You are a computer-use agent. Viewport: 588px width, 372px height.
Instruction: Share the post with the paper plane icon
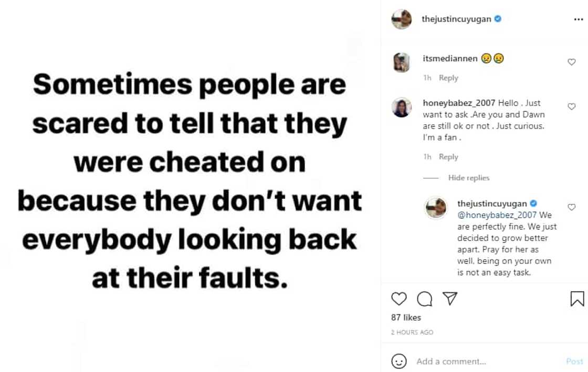(x=450, y=299)
